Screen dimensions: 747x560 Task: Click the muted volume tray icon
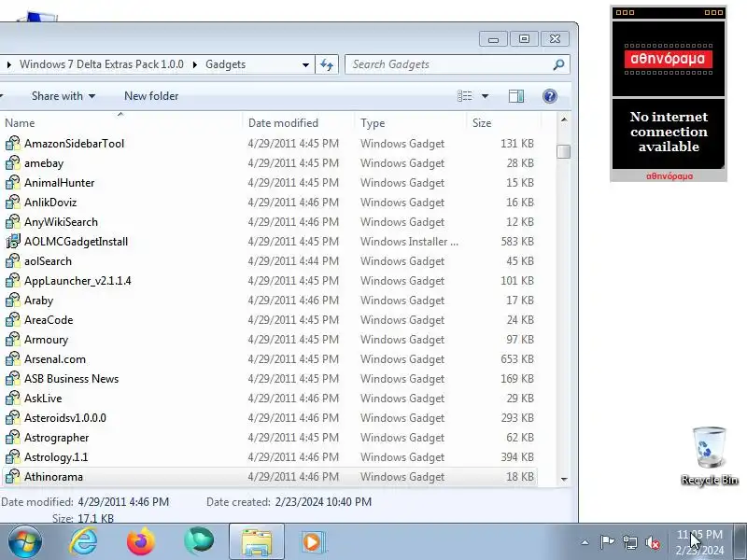pyautogui.click(x=653, y=542)
